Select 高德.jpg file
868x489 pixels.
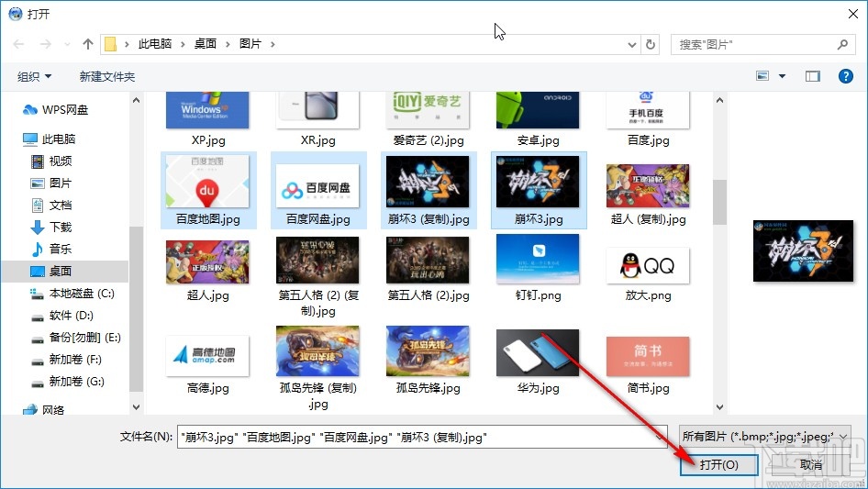tap(208, 364)
